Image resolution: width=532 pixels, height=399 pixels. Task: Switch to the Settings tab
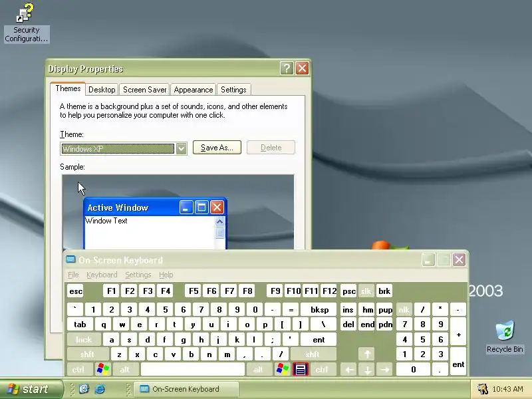click(233, 90)
